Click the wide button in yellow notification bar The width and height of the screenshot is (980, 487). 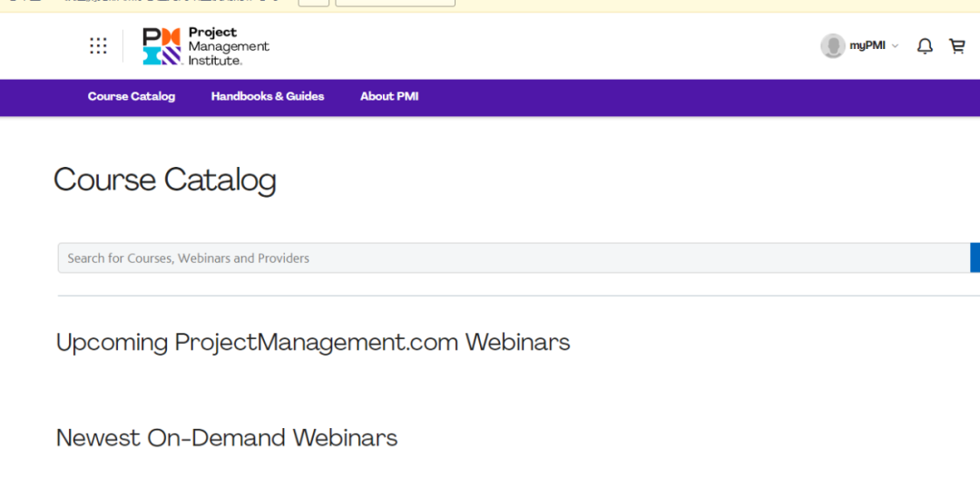(395, 2)
